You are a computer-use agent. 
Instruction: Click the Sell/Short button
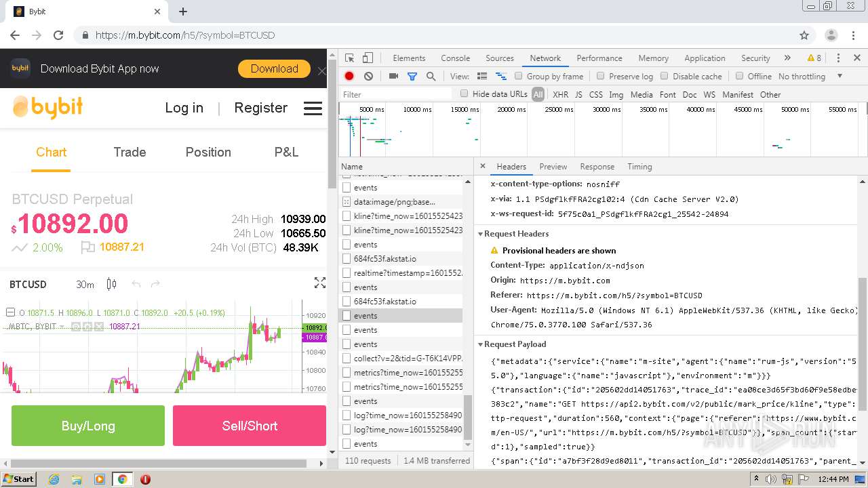tap(250, 426)
